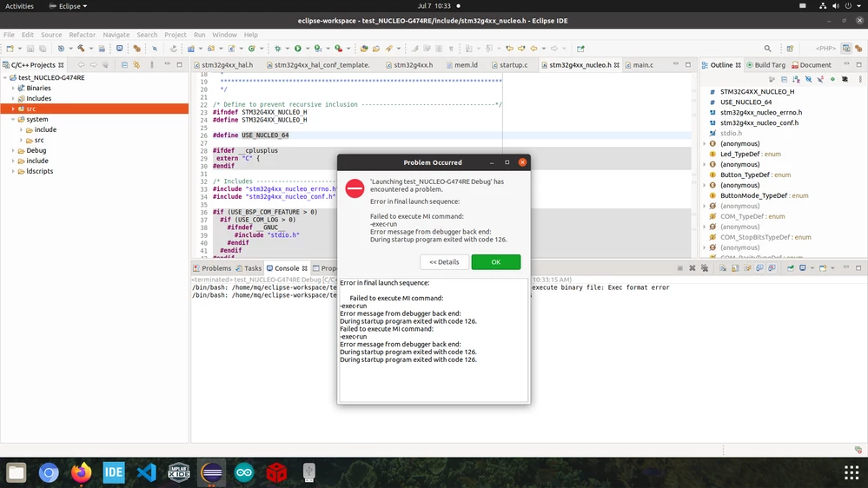Click the Build hammer icon
This screenshot has width=868, height=488.
coord(81,49)
